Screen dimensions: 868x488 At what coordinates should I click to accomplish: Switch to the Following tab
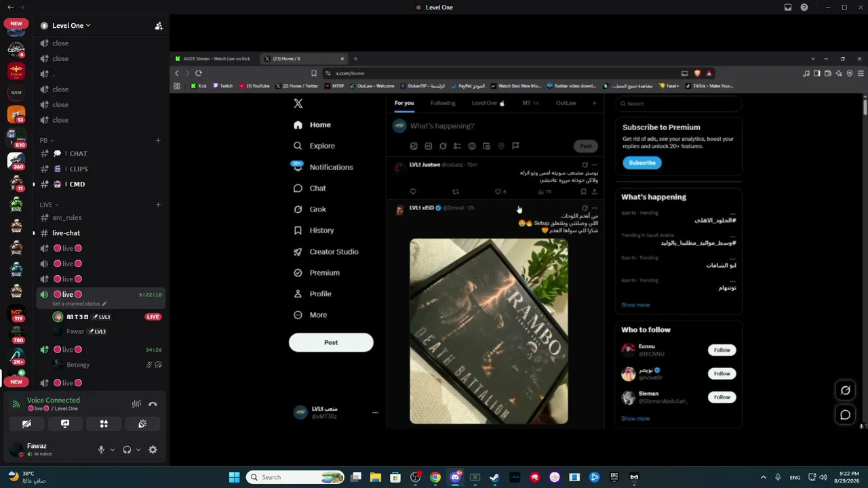(443, 103)
